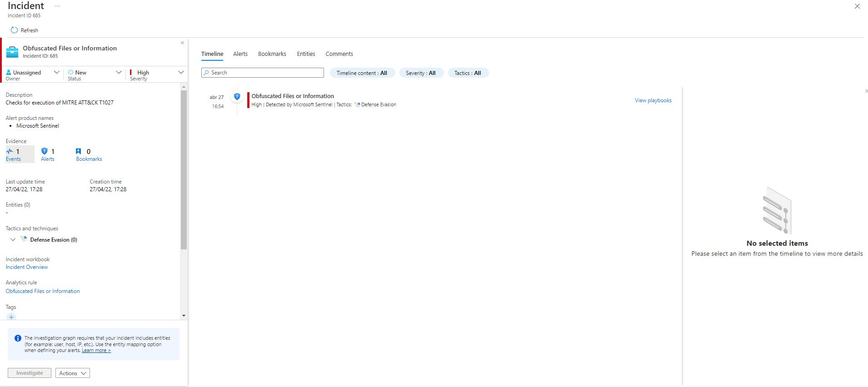This screenshot has width=868, height=387.
Task: Click the Bookmarks evidence icon
Action: pos(79,151)
